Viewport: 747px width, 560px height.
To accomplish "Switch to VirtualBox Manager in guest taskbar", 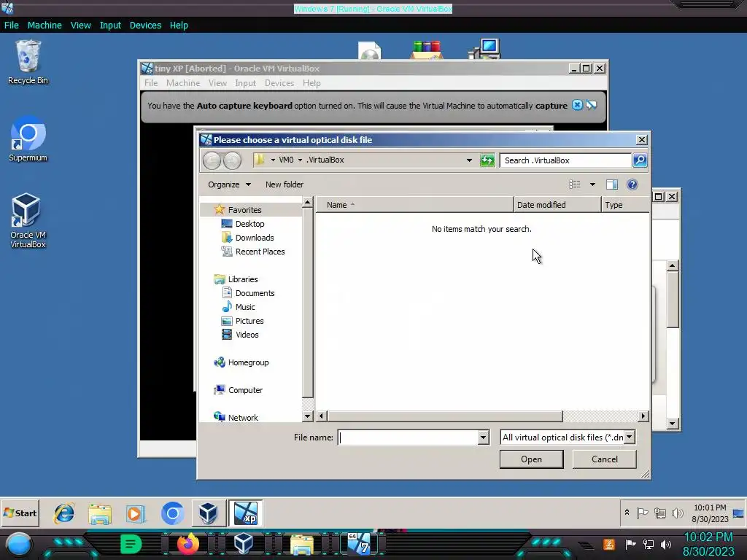I will point(208,513).
